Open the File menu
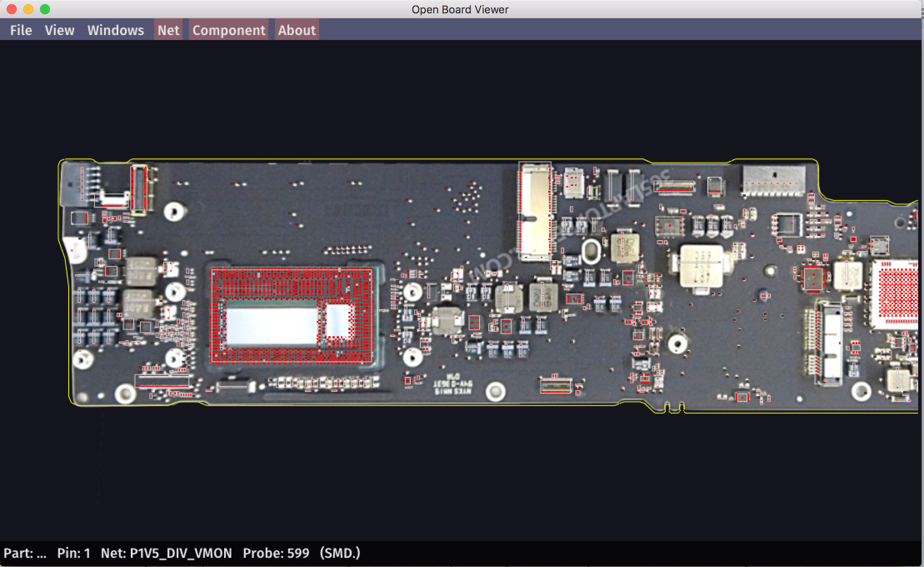The width and height of the screenshot is (924, 567). [x=21, y=30]
